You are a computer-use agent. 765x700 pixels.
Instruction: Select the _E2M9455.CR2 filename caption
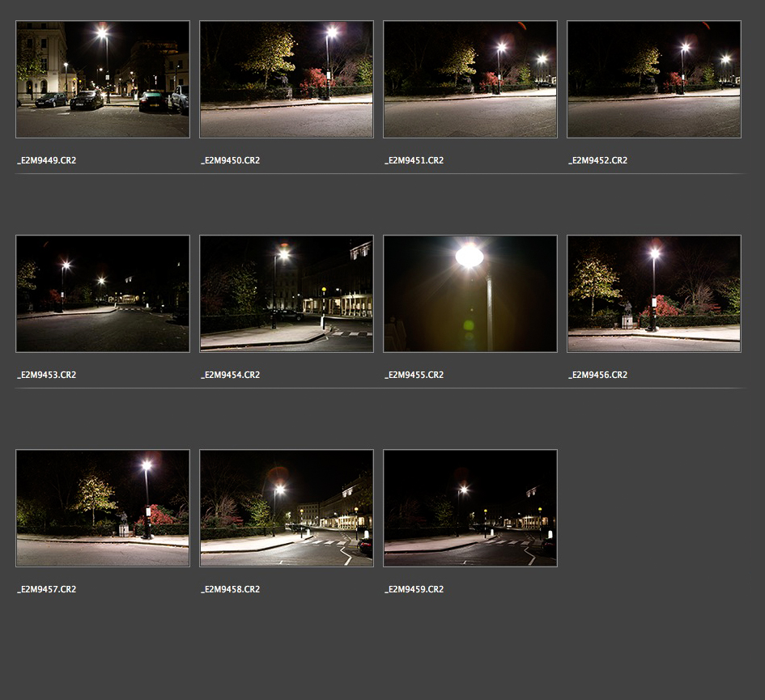(x=414, y=375)
